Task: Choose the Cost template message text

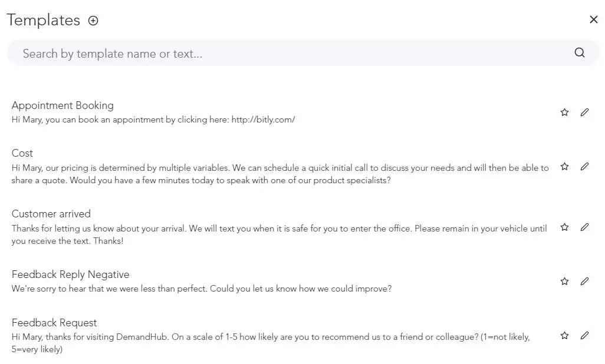Action: [x=280, y=174]
